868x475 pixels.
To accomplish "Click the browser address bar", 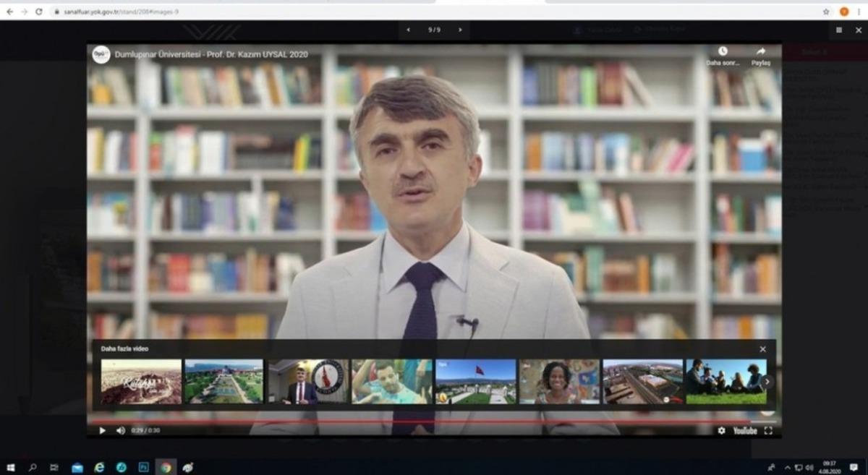I will [434, 12].
